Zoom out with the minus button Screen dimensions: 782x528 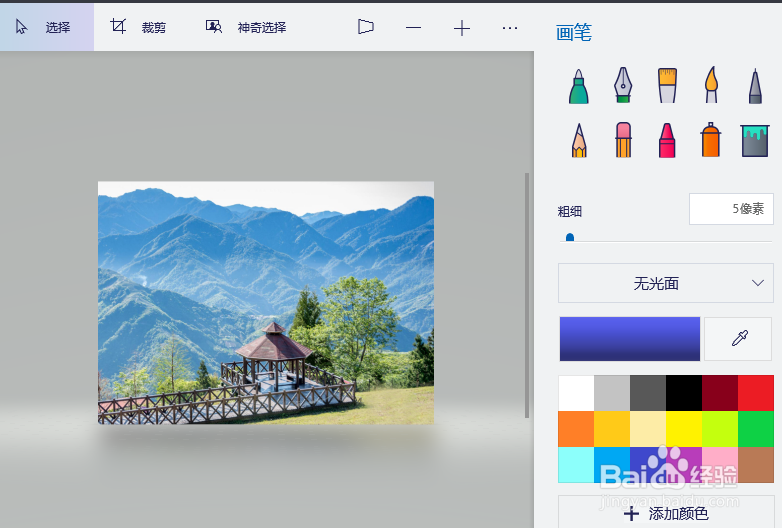tap(413, 28)
